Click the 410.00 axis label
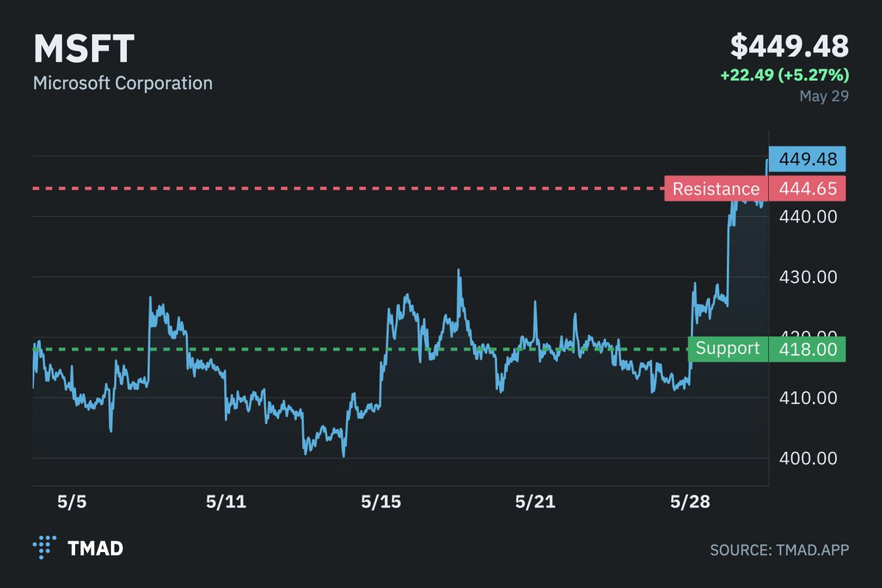Screen dimensions: 882x588 [x=807, y=398]
